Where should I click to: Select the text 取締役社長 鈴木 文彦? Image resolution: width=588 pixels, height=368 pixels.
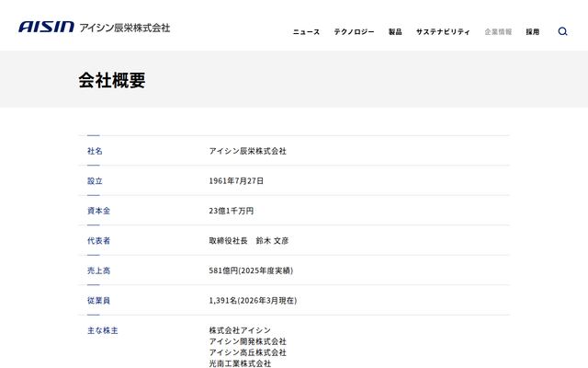[x=249, y=241]
